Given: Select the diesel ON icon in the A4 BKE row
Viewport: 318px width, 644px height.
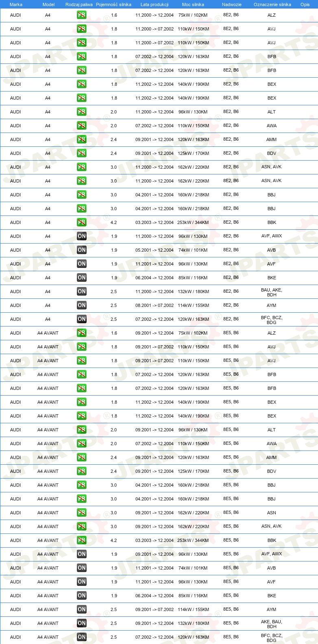Looking at the screenshot, I should 82,278.
